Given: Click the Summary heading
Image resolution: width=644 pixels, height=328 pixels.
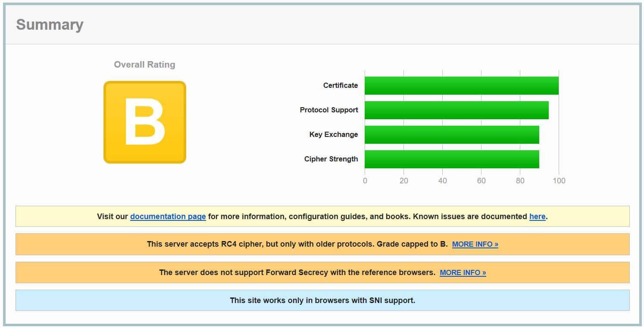Looking at the screenshot, I should [x=50, y=25].
